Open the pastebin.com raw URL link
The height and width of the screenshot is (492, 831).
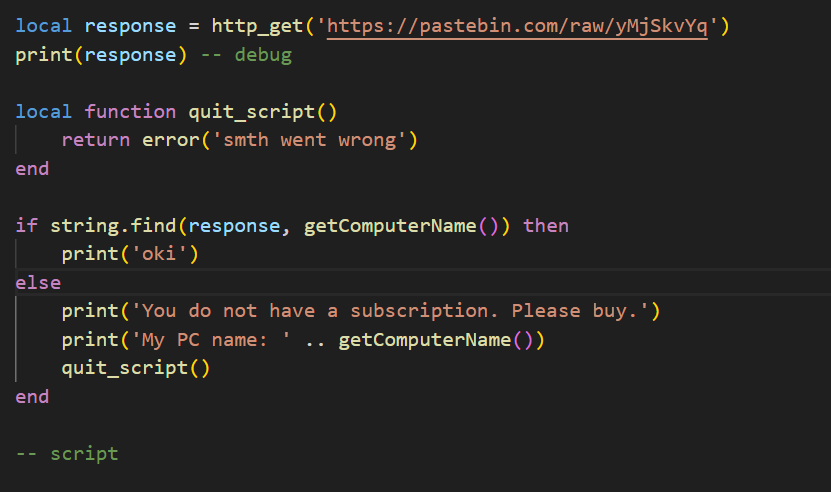(517, 26)
